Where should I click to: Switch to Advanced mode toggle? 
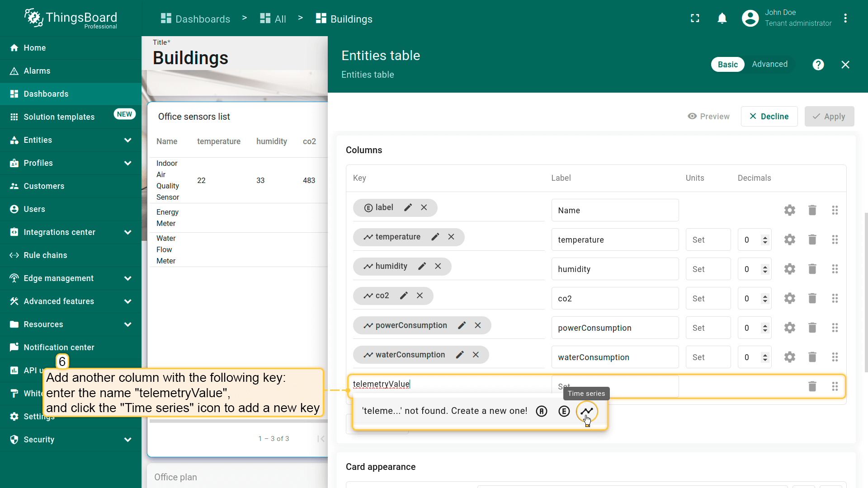pyautogui.click(x=769, y=64)
